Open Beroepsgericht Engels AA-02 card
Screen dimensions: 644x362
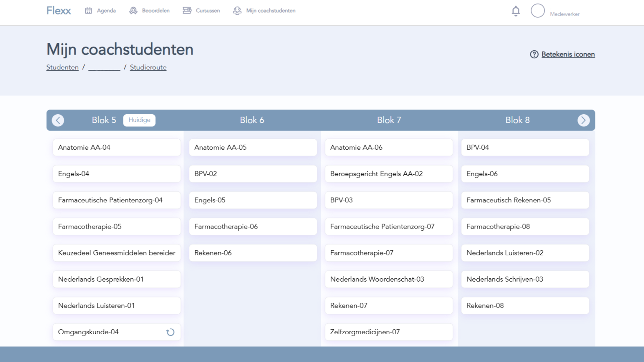click(389, 174)
